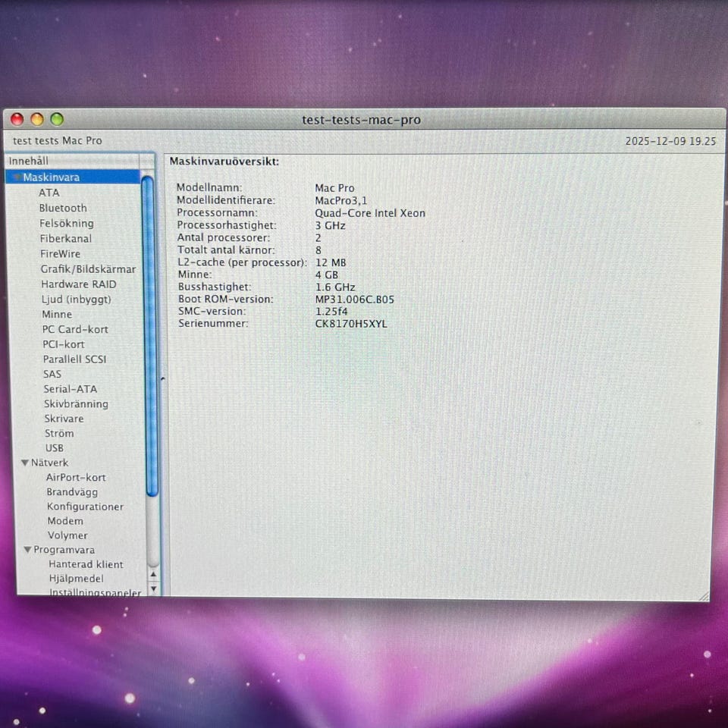Select the FireWire entry
The width and height of the screenshot is (728, 728).
click(x=60, y=254)
